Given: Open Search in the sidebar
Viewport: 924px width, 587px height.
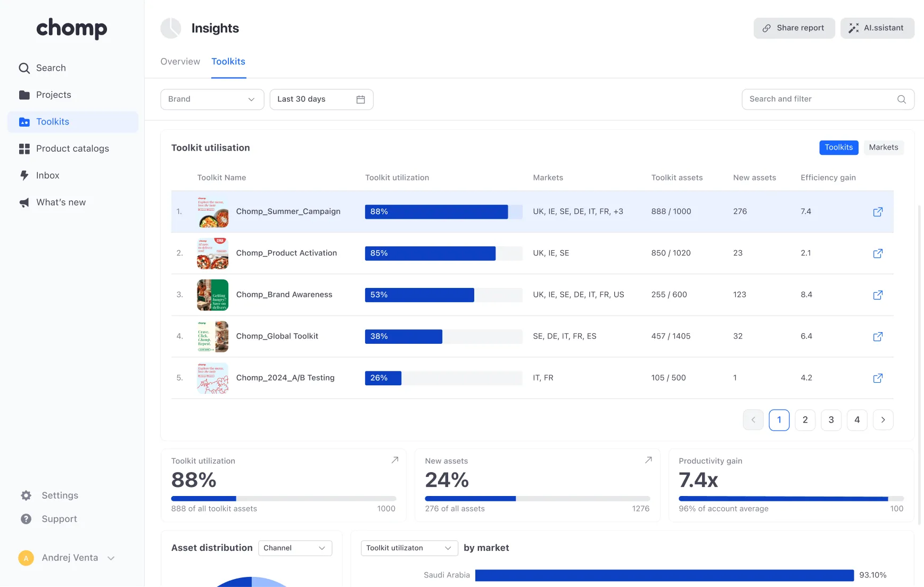Looking at the screenshot, I should (x=42, y=68).
